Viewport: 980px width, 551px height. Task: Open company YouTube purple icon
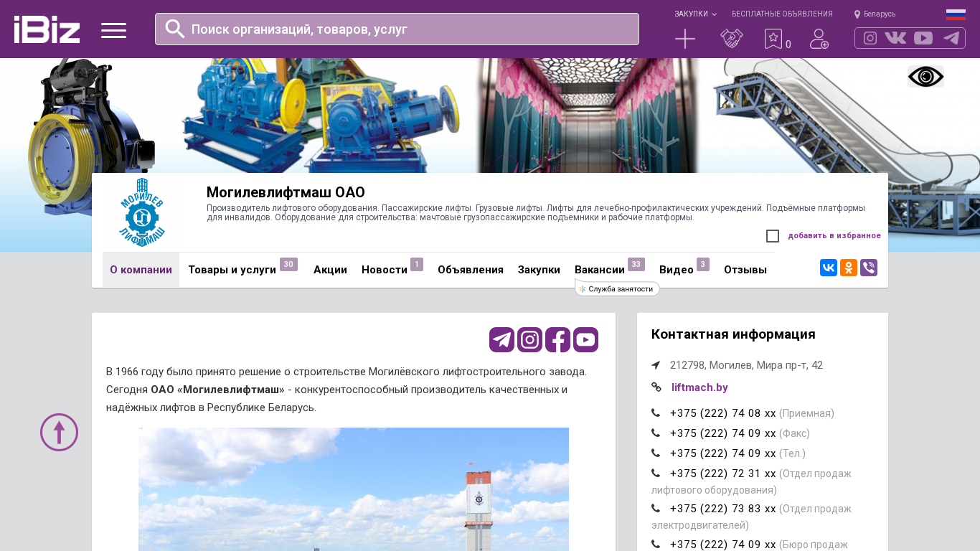(585, 340)
